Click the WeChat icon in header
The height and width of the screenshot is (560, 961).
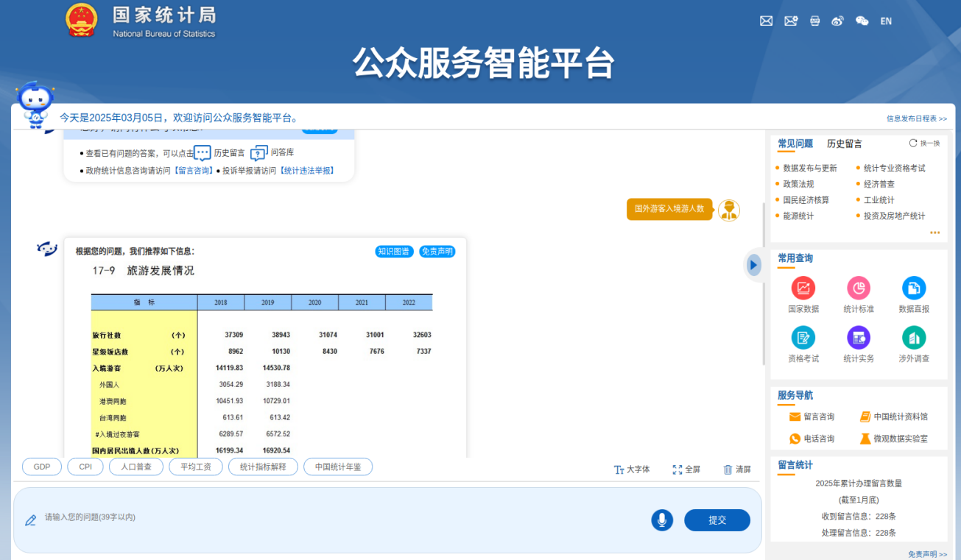pos(862,21)
